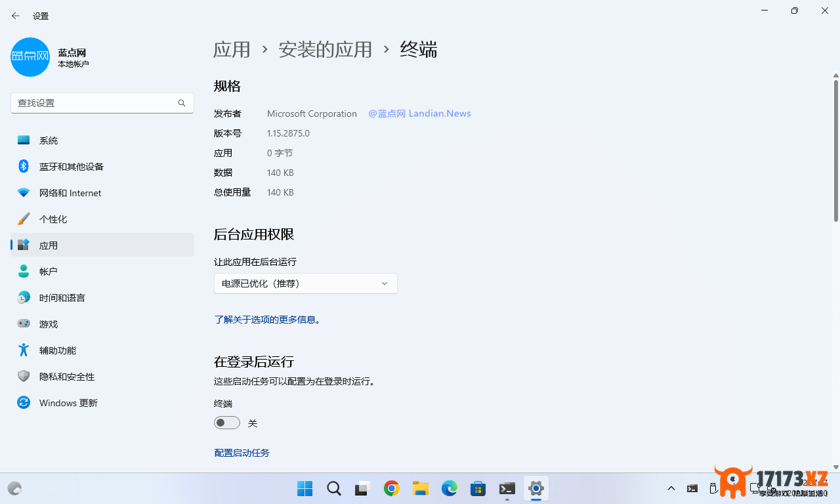Toggle the 终端 startup switch
The height and width of the screenshot is (504, 840).
(x=227, y=423)
